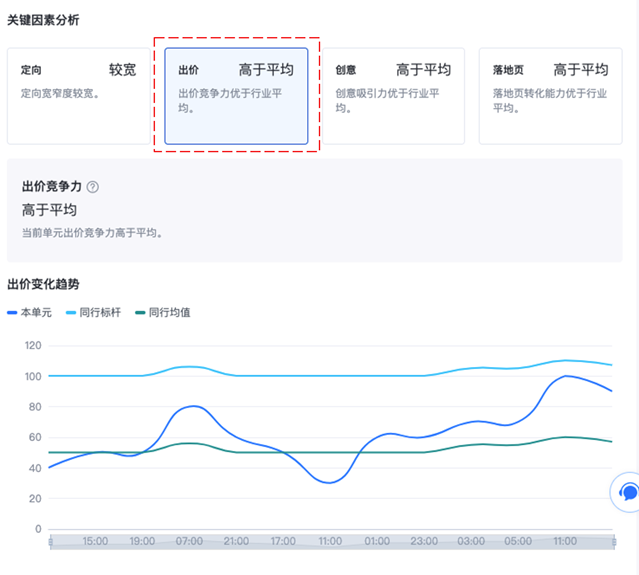Click the 较宽 rating in 定向 card
Screen dimensions: 639x575
click(x=122, y=70)
